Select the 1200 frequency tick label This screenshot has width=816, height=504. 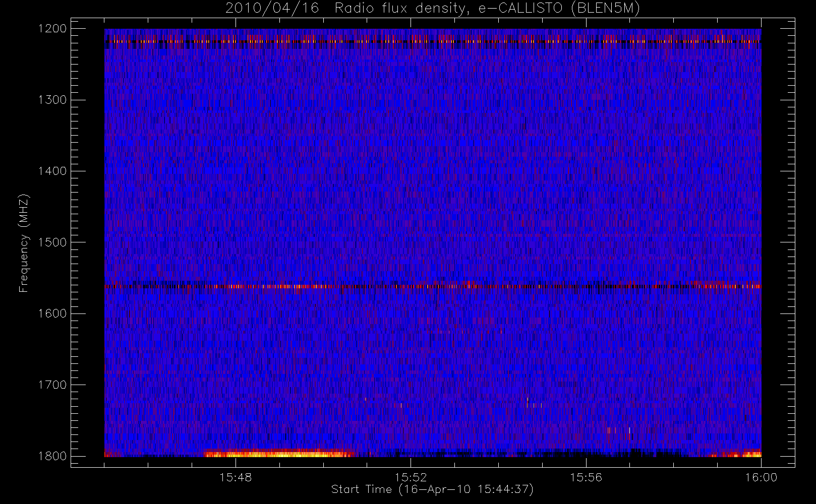(52, 29)
